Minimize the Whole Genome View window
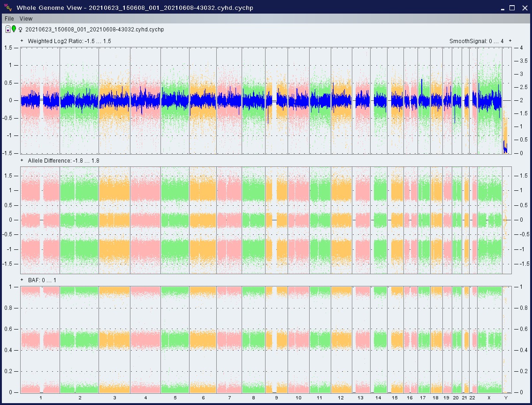Image resolution: width=532 pixels, height=405 pixels. (502, 7)
